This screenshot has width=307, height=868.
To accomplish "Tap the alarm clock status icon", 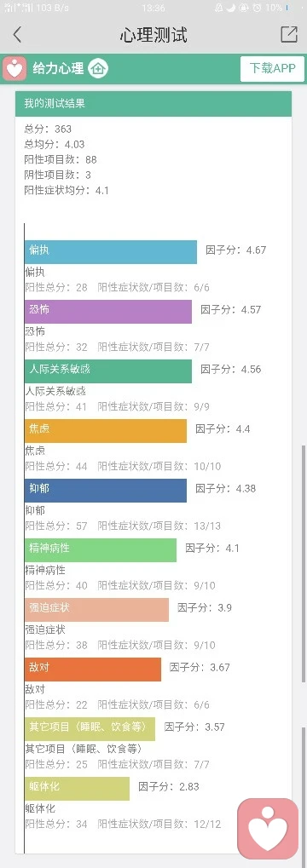I will (x=257, y=8).
